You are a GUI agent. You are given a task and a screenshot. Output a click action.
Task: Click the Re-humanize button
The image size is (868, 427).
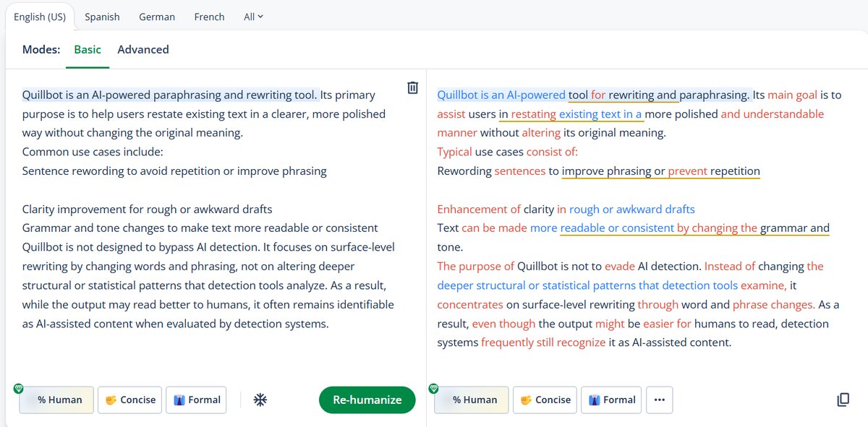[x=367, y=400]
